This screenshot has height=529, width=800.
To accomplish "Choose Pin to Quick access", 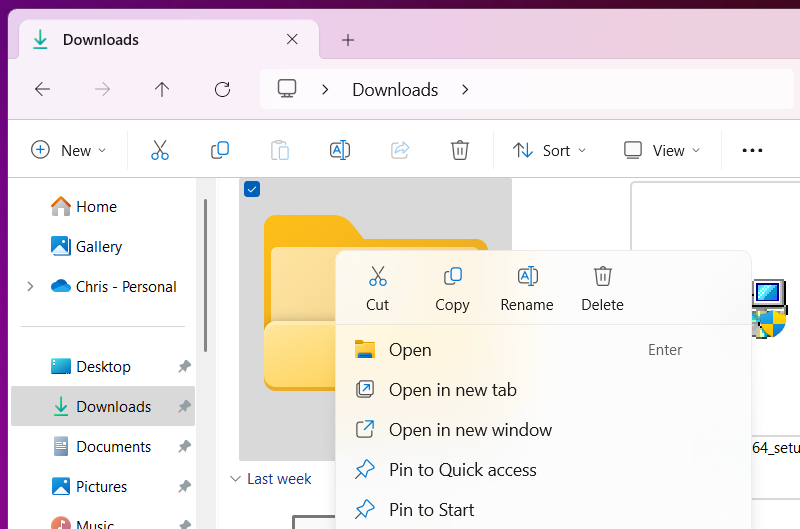I will coord(462,470).
